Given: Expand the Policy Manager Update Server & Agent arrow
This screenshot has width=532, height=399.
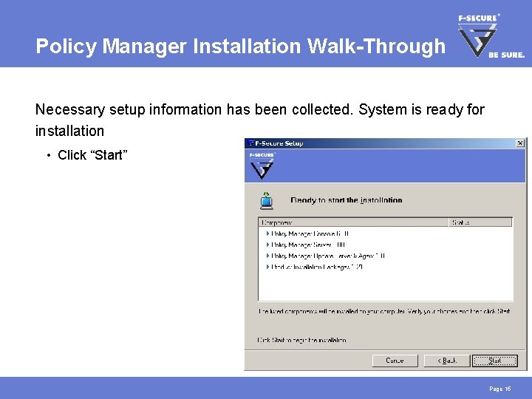Looking at the screenshot, I should [267, 256].
